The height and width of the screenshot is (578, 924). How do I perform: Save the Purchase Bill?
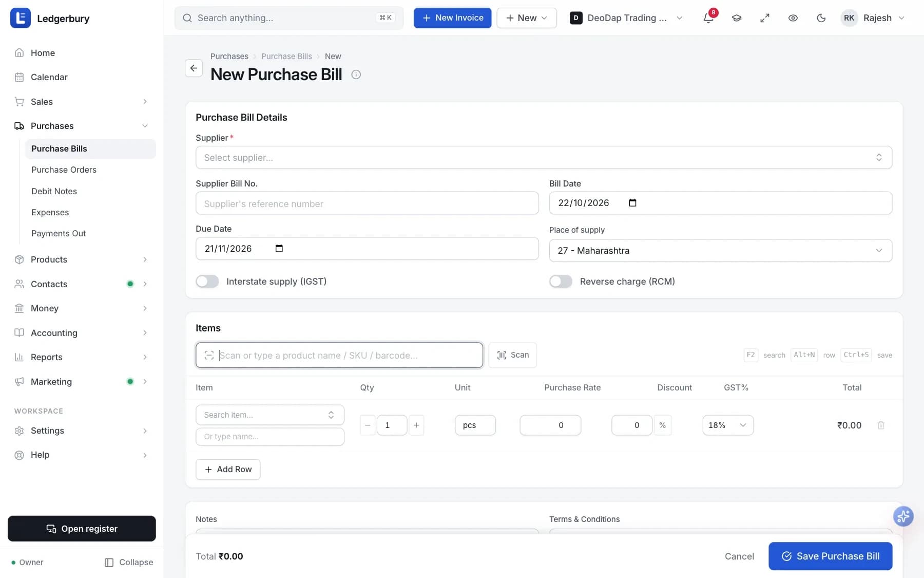830,556
